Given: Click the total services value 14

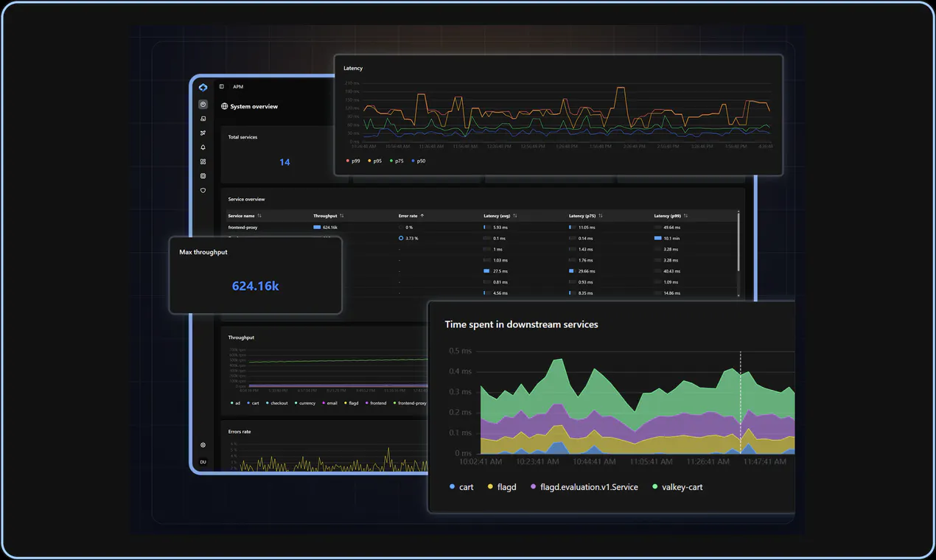Looking at the screenshot, I should (x=284, y=162).
